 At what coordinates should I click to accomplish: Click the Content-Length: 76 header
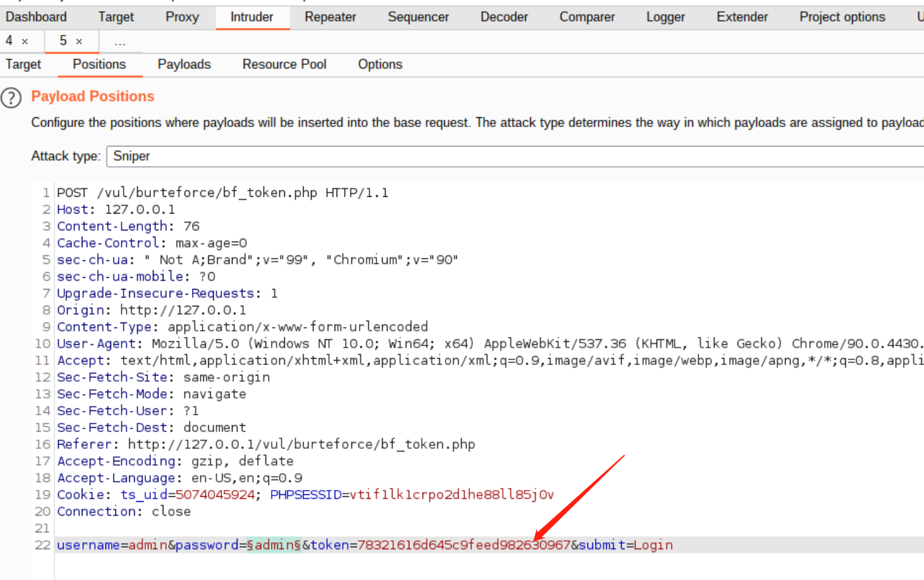point(129,226)
